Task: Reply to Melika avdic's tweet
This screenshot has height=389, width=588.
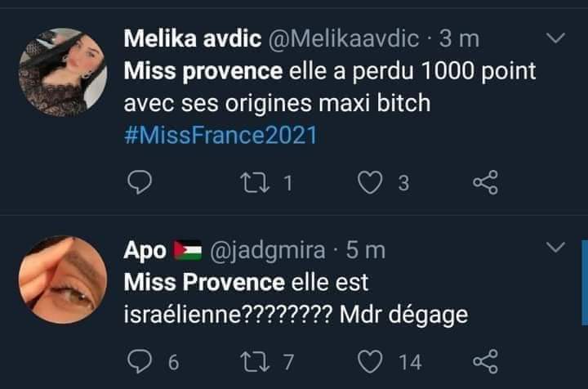Action: [141, 185]
